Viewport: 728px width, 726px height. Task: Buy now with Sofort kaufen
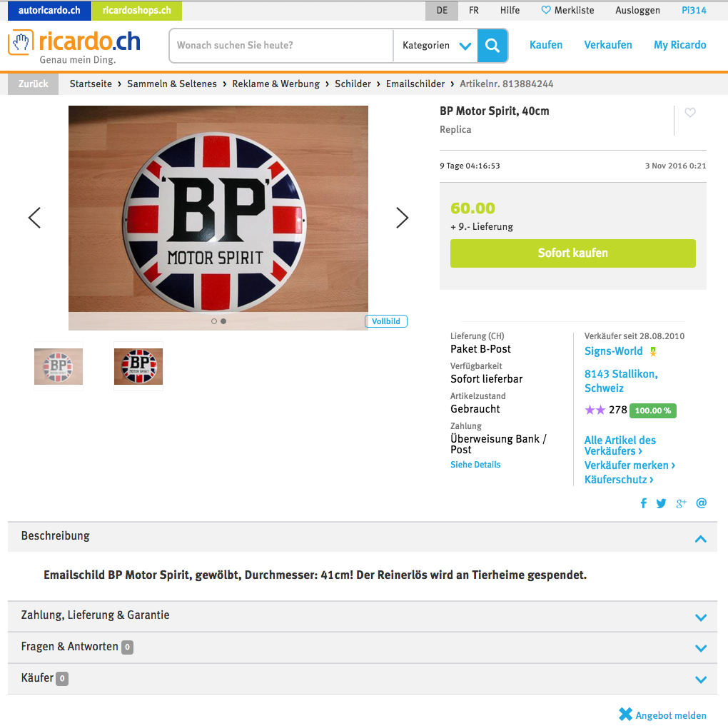coord(572,253)
